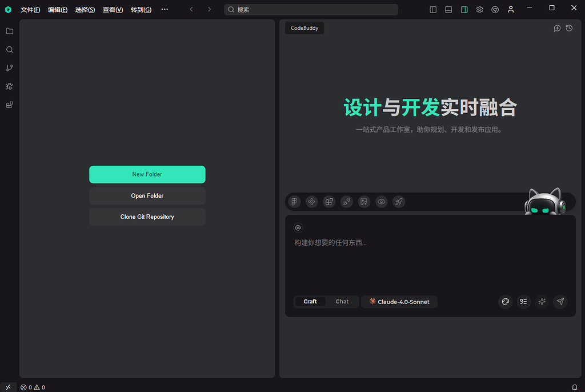Click the Open Folder button
Image resolution: width=585 pixels, height=392 pixels.
click(147, 195)
